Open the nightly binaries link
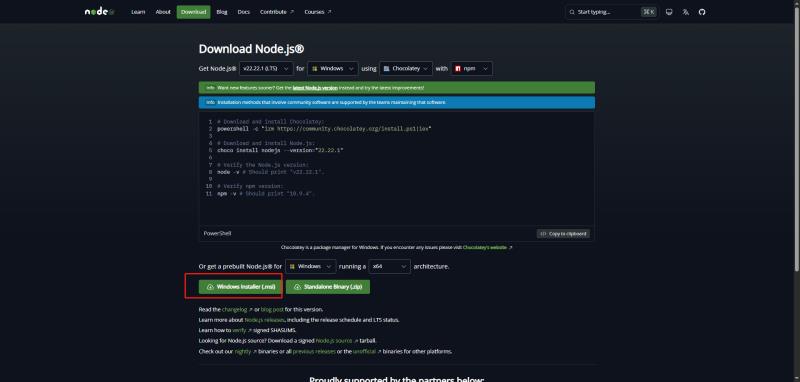This screenshot has width=800, height=382. [x=245, y=351]
